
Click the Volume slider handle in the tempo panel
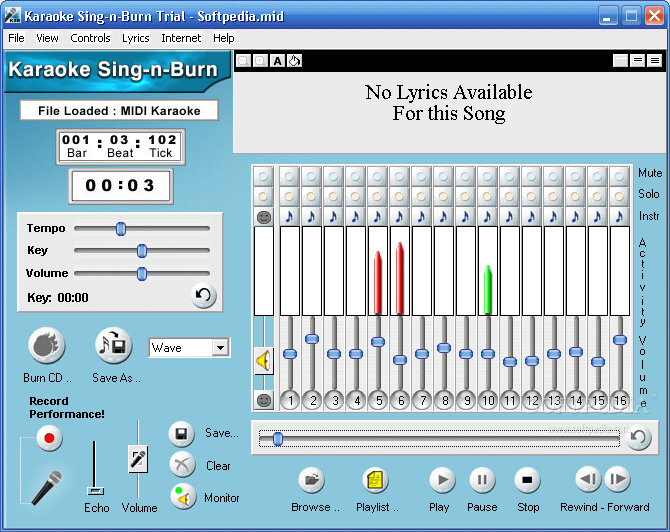point(142,273)
